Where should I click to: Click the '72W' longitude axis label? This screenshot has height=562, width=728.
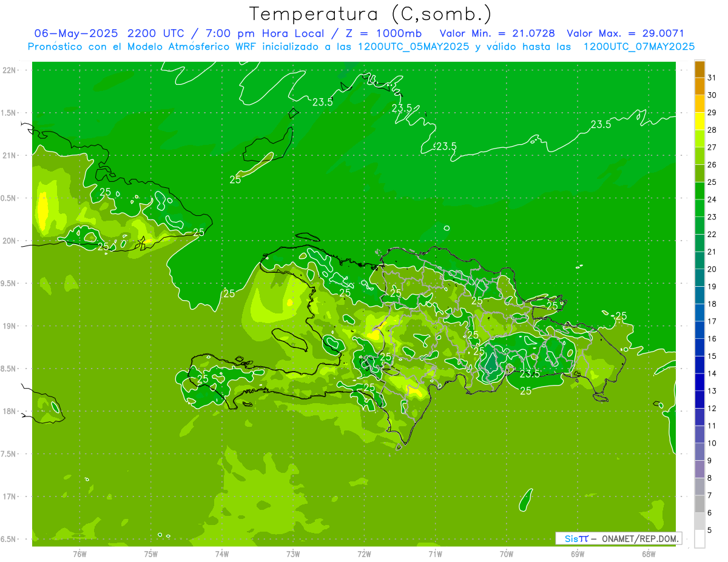[364, 554]
